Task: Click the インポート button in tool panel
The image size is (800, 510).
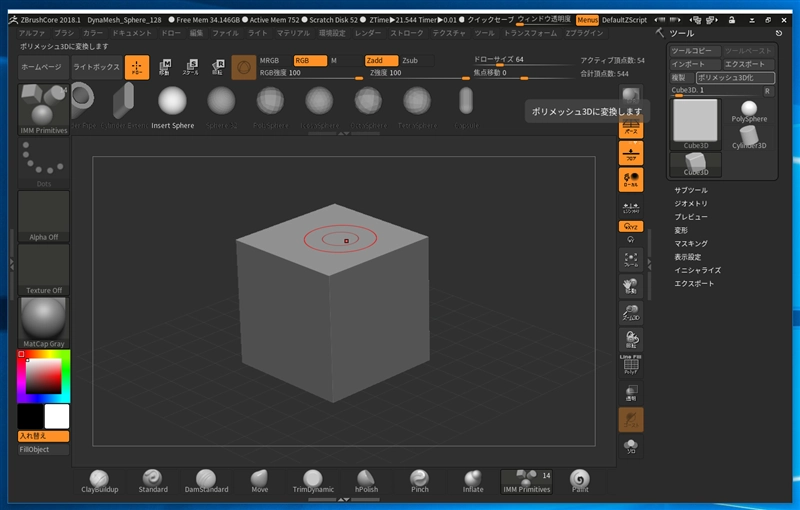Action: (x=695, y=64)
